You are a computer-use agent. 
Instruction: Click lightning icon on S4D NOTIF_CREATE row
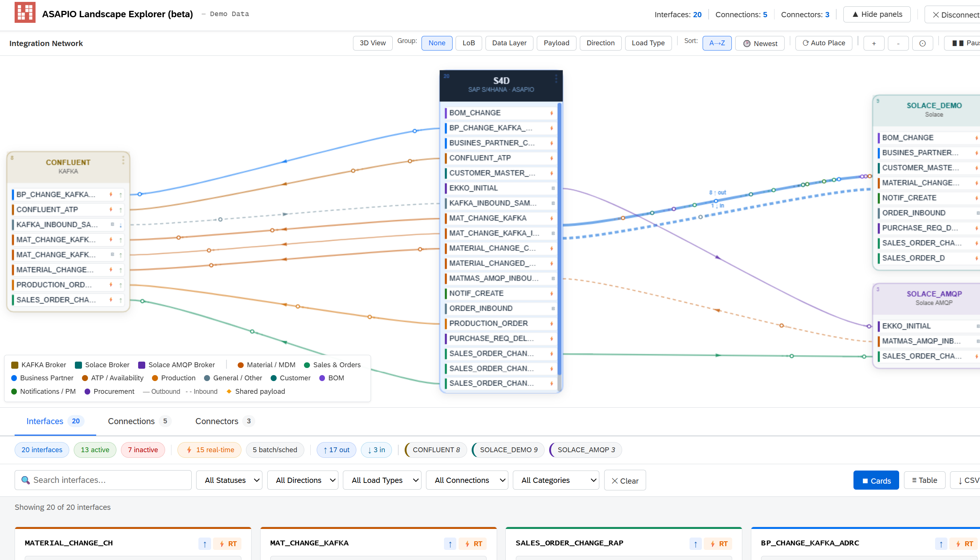pyautogui.click(x=551, y=293)
